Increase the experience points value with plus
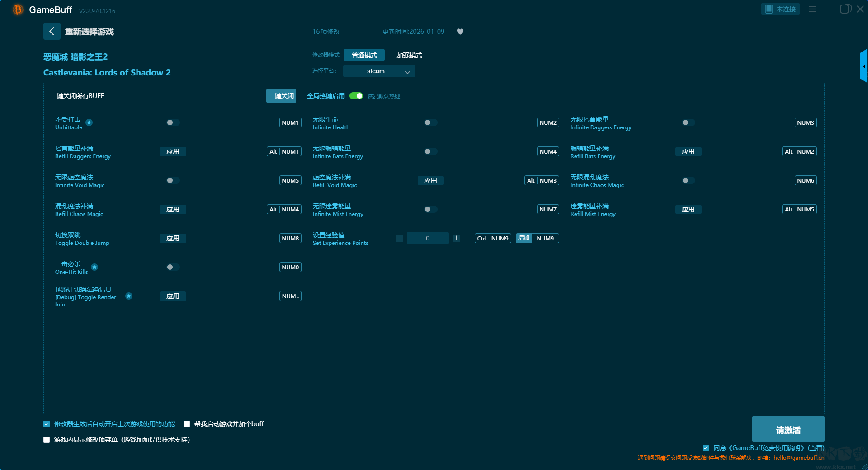 456,238
